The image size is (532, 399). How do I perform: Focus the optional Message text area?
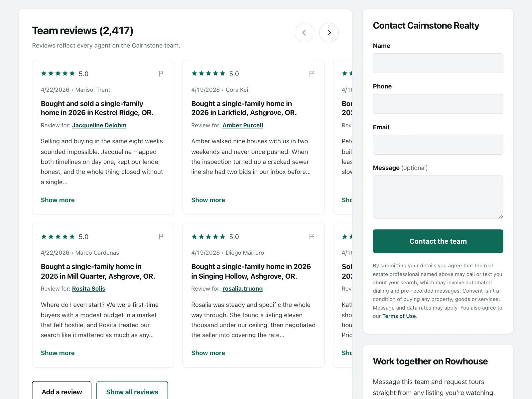[x=438, y=197]
